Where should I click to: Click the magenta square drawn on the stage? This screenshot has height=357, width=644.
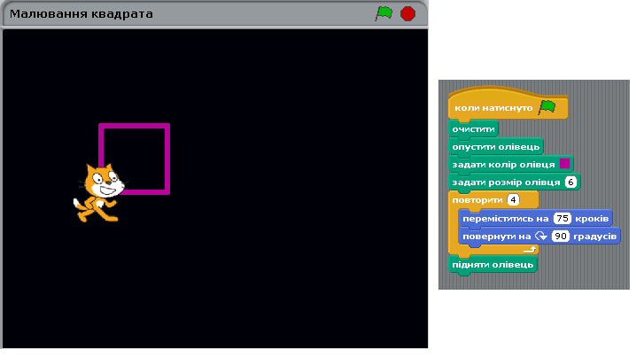(134, 159)
